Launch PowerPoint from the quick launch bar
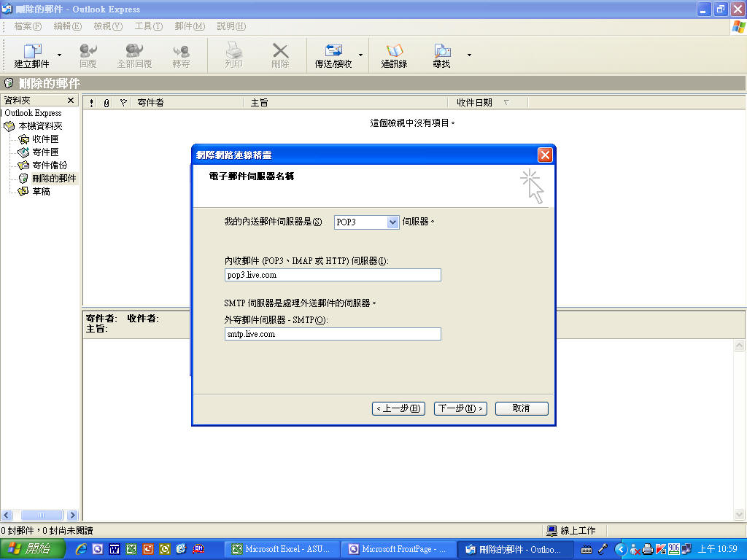The image size is (747, 560). click(x=147, y=549)
